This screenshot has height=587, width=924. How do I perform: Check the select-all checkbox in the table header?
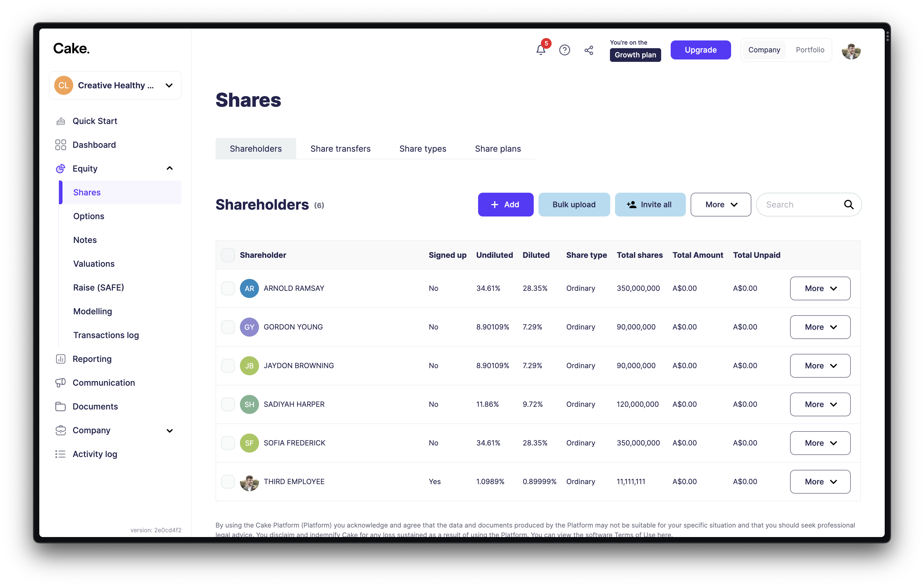click(228, 255)
